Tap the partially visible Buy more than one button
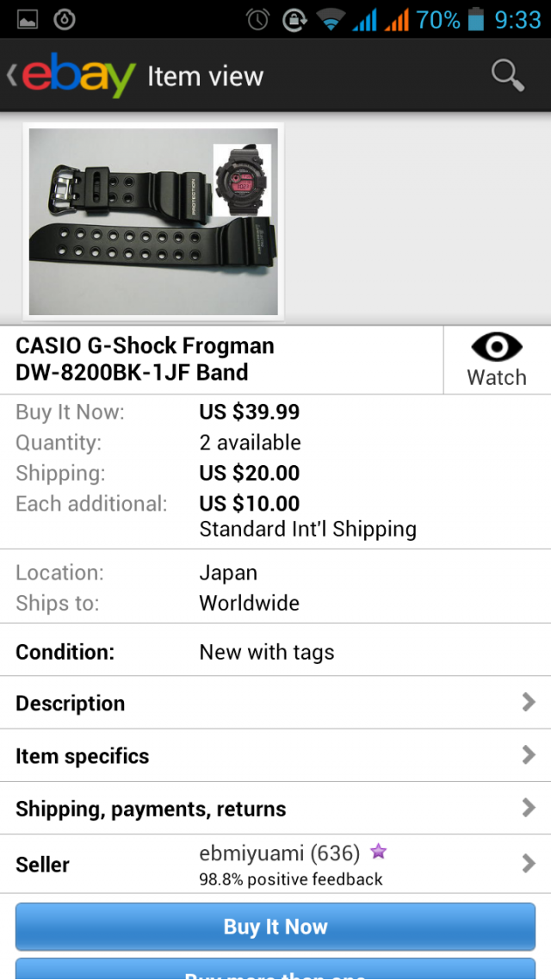This screenshot has width=551, height=980. 275,970
